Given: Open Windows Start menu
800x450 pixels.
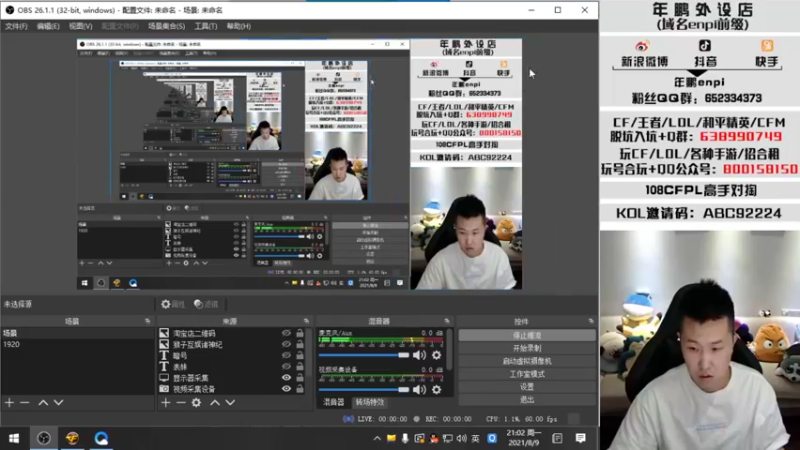Looking at the screenshot, I should tap(14, 438).
